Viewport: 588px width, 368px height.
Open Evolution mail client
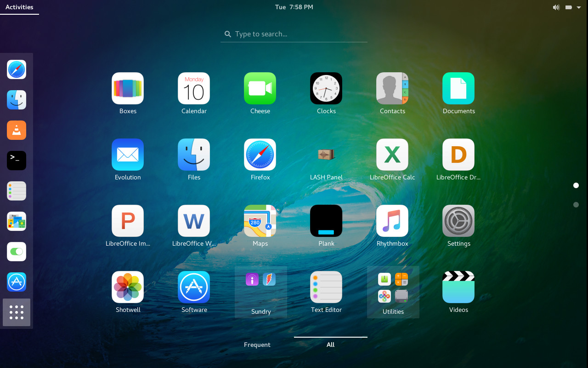pos(128,155)
